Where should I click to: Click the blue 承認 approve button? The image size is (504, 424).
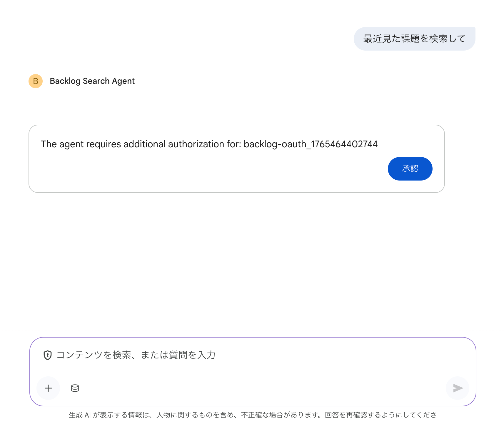point(410,169)
